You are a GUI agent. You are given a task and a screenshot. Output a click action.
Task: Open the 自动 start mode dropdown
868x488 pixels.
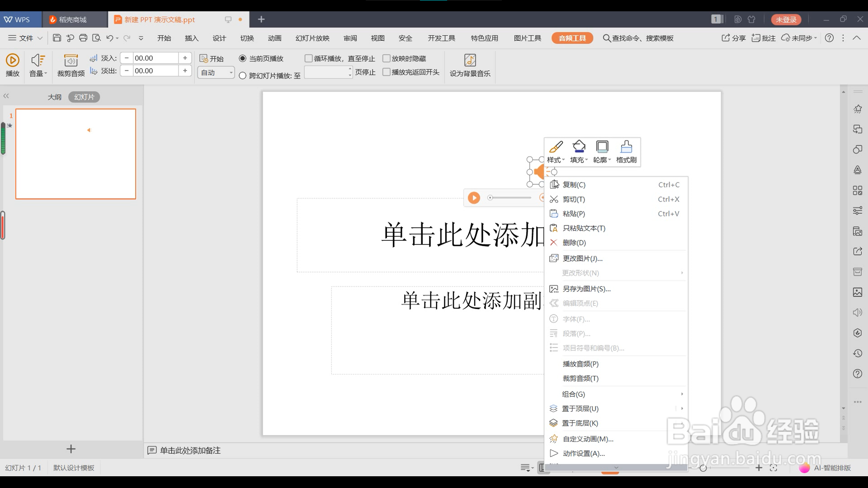pos(216,73)
